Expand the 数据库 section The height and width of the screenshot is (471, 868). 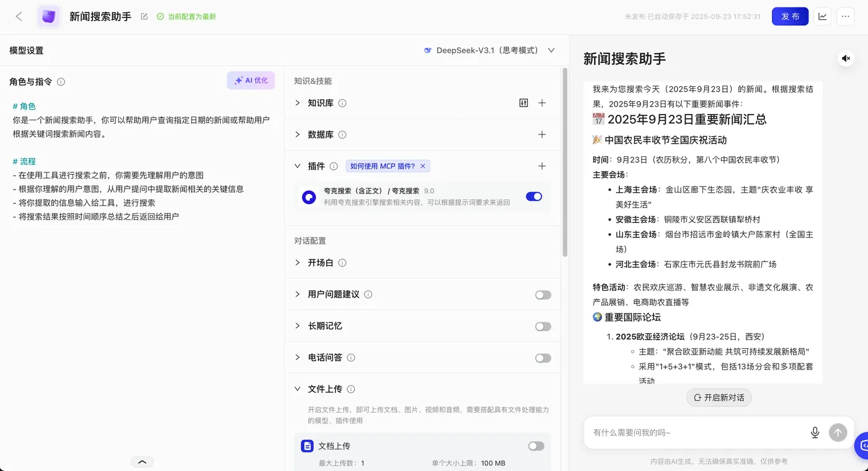point(298,134)
